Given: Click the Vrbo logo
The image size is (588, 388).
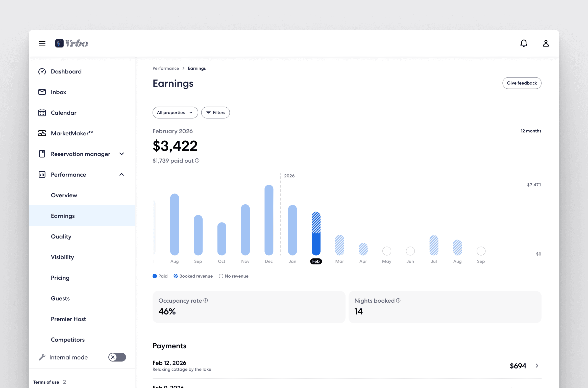Looking at the screenshot, I should click(x=72, y=43).
